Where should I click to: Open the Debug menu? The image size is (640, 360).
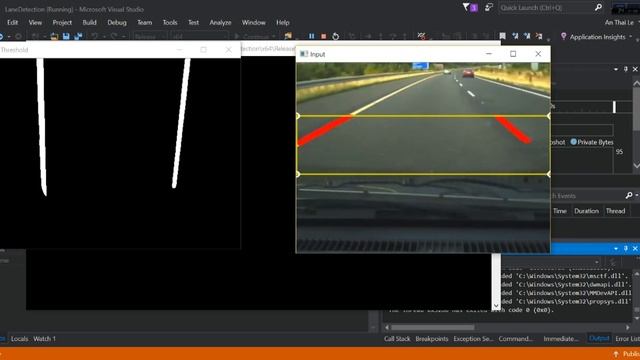[x=117, y=23]
